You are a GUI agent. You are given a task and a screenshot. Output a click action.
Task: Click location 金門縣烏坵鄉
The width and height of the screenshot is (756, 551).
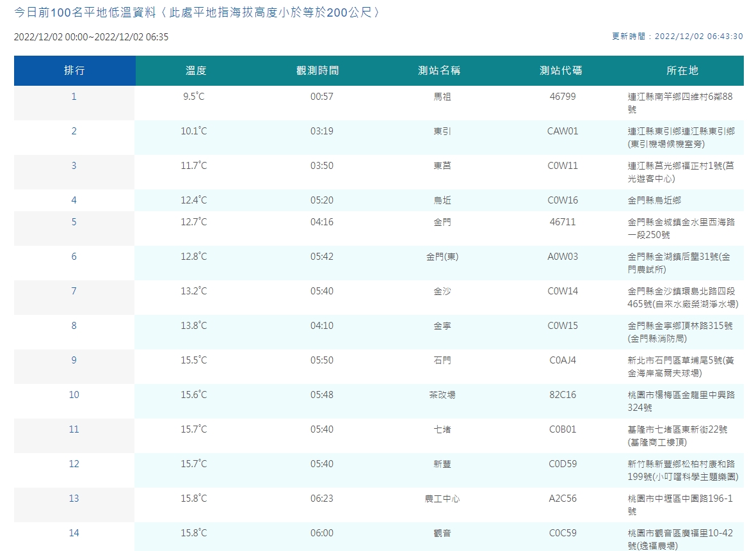(x=654, y=200)
